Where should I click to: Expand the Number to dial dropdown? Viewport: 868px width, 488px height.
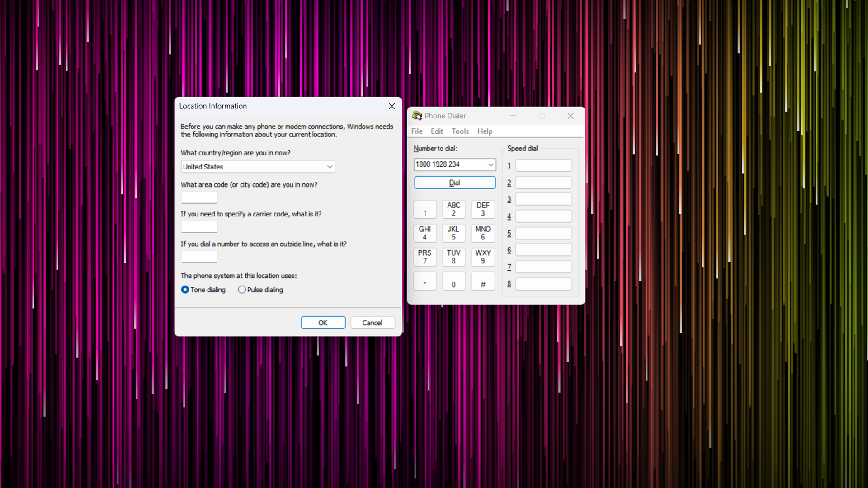(x=491, y=164)
